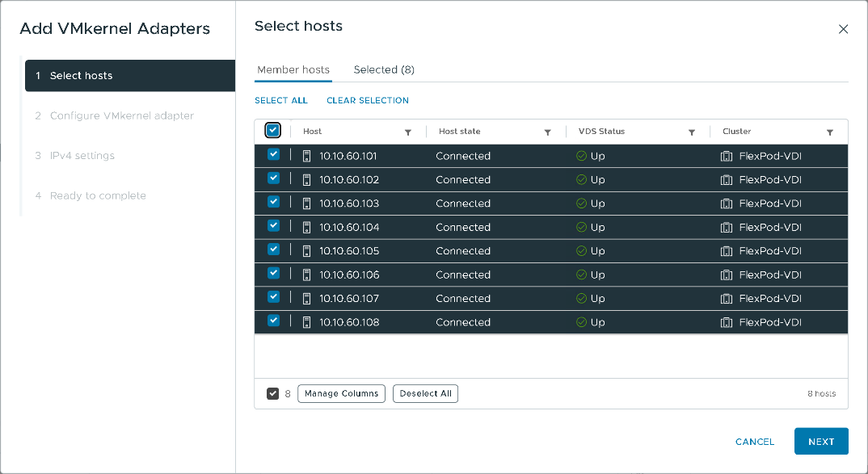Click the SELECT ALL link
The image size is (868, 474).
pyautogui.click(x=281, y=101)
